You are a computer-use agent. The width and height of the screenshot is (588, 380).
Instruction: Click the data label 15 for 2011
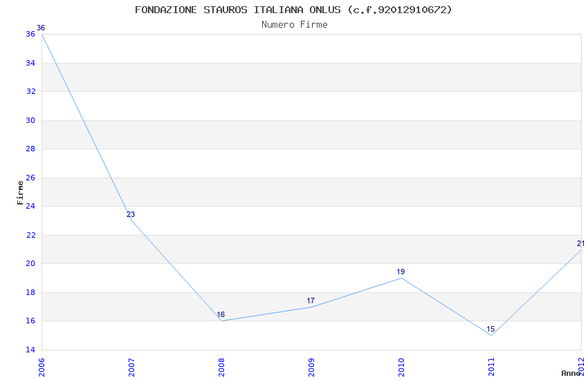490,329
